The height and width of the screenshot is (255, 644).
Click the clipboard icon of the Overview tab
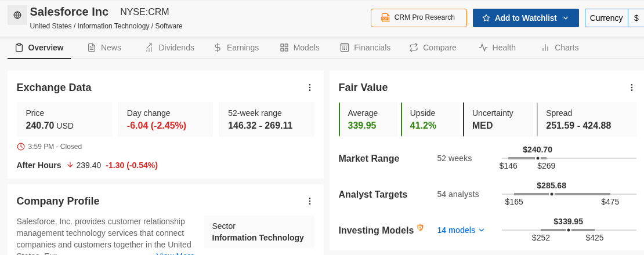19,48
